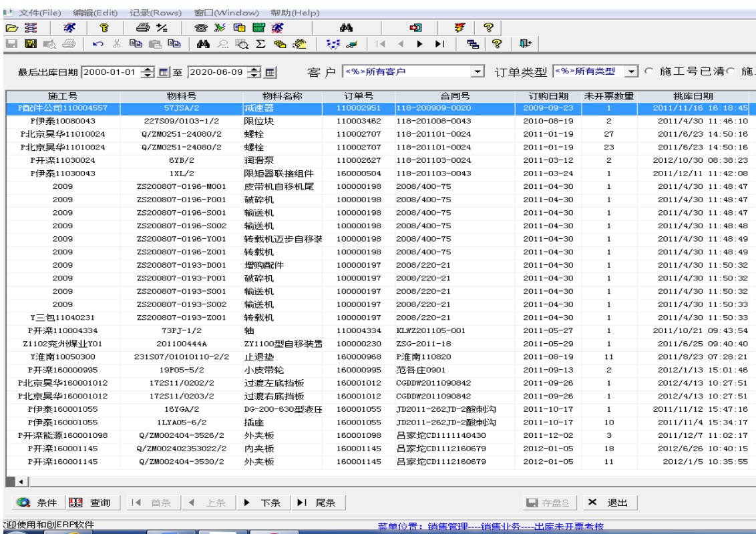Open the 窗口(Window) menu

(226, 13)
